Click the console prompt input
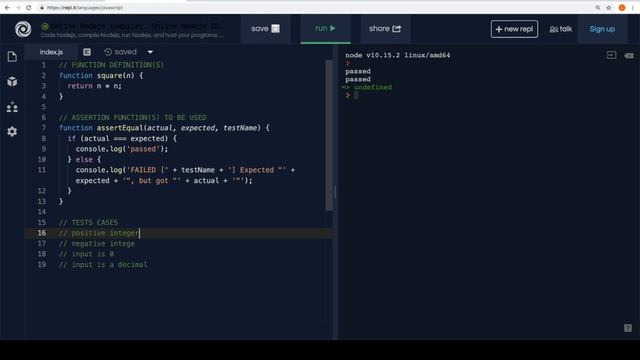This screenshot has height=360, width=640. 356,95
